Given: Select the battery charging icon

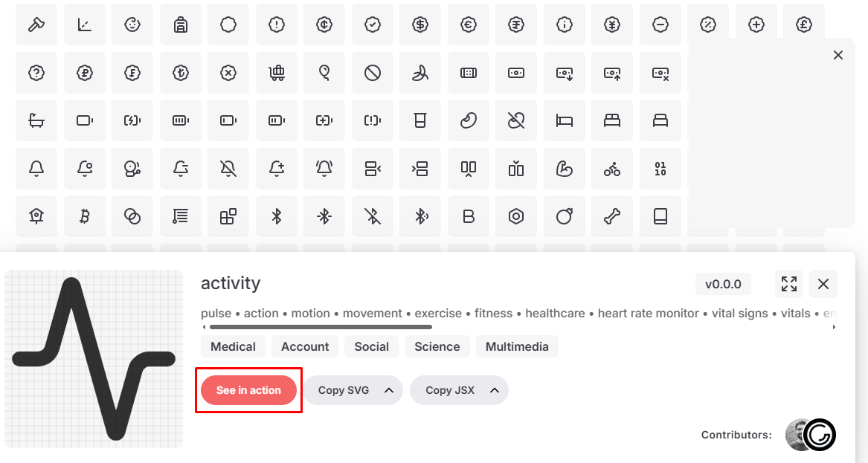Looking at the screenshot, I should [132, 120].
